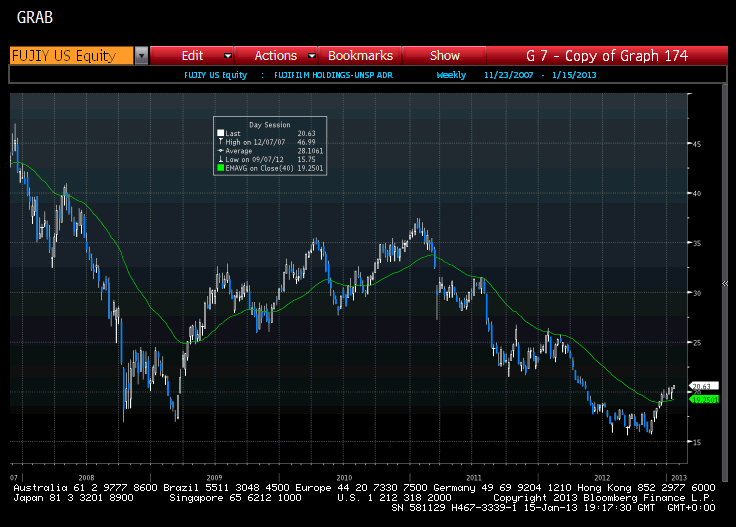The height and width of the screenshot is (527, 736).
Task: Click the Weekly periodicity label
Action: (451, 75)
